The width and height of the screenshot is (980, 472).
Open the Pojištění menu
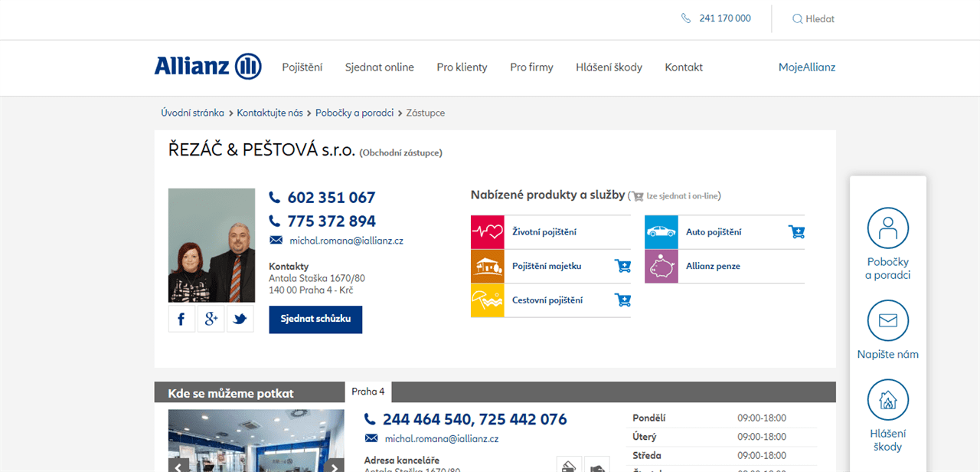pyautogui.click(x=302, y=67)
